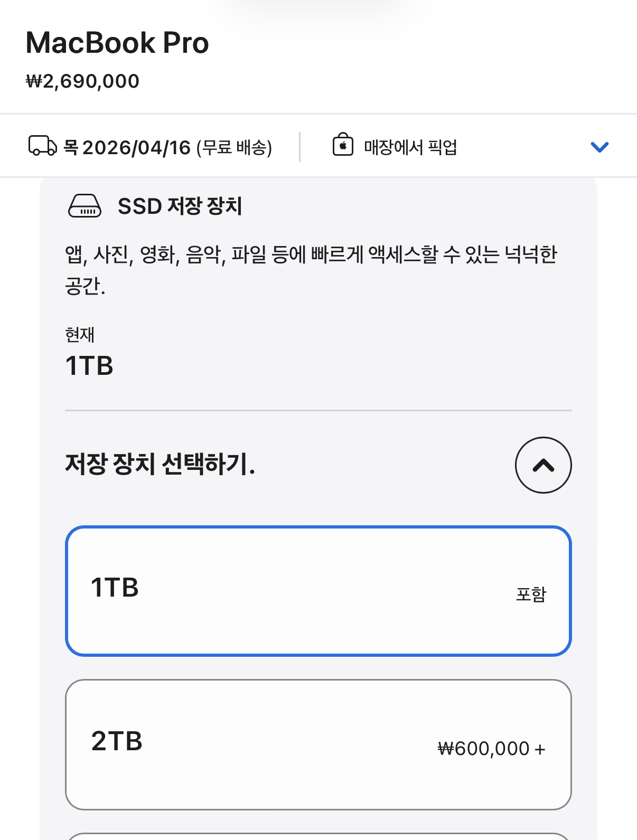
Task: Open the 매장에서 픽업 pickup option
Action: tap(410, 147)
